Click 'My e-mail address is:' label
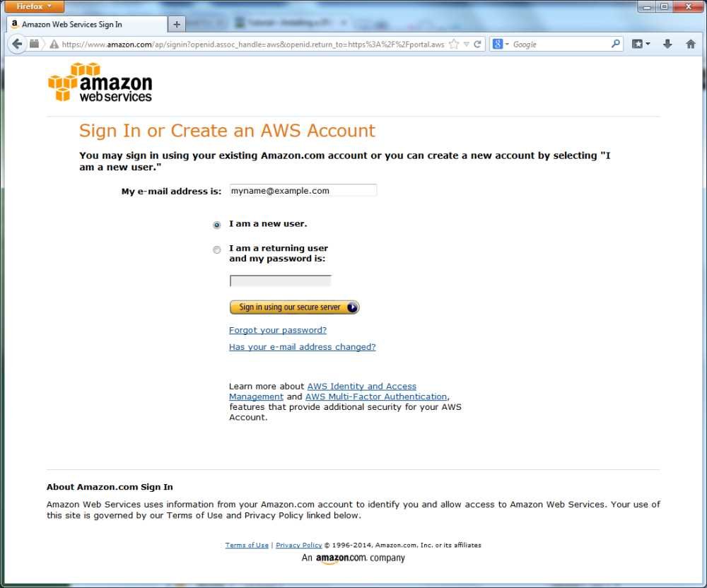 [171, 191]
